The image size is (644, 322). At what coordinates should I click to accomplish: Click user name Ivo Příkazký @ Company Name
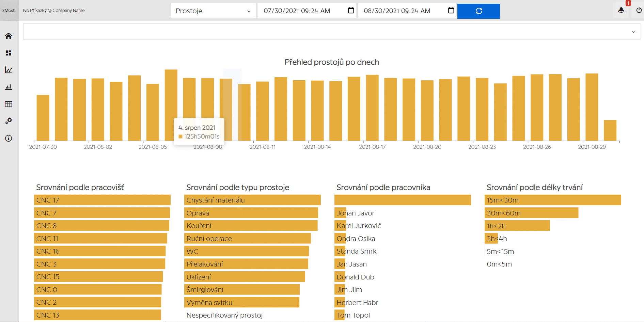[x=54, y=11]
